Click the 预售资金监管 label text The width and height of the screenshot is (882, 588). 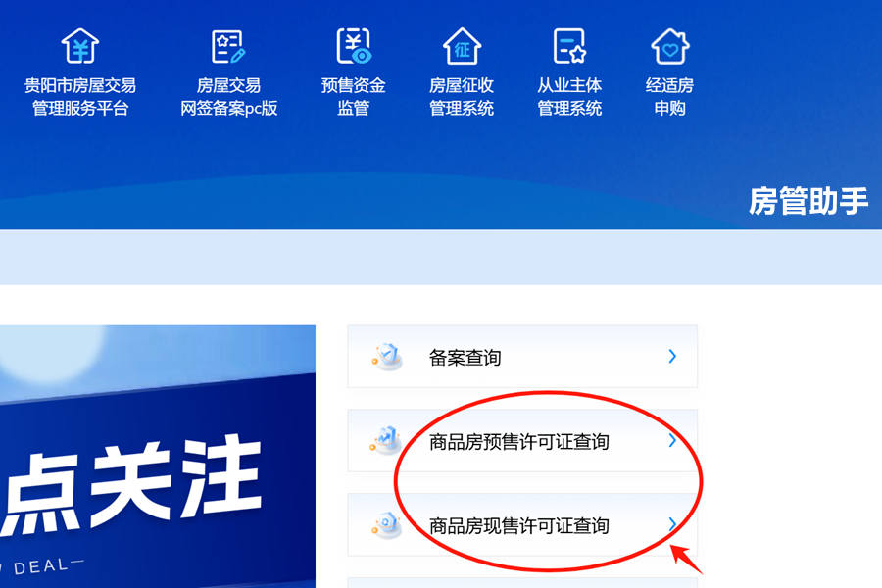point(353,97)
